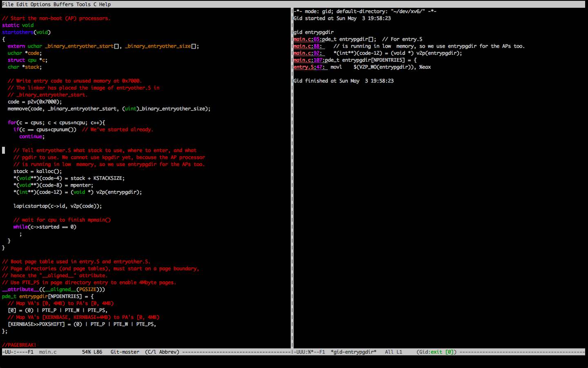This screenshot has height=368, width=588.
Task: Click 'while(c->started == 0)' line
Action: [45, 227]
